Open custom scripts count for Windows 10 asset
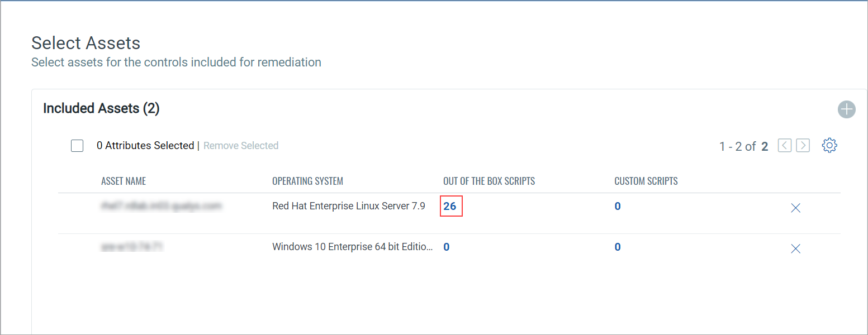This screenshot has height=335, width=868. click(x=618, y=247)
